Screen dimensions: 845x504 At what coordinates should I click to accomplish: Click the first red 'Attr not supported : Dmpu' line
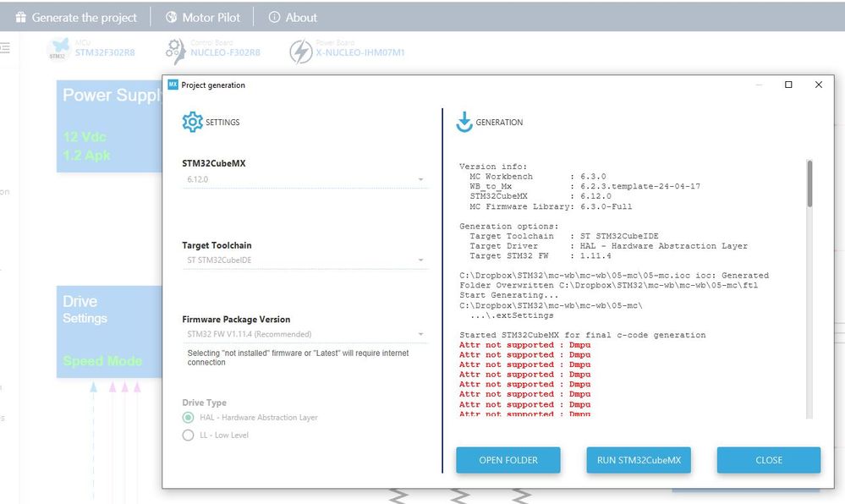(x=525, y=345)
